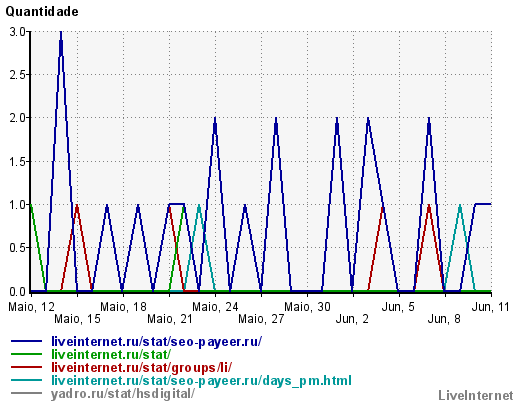
Task: Click the Maio, 27 axis label
Action: coord(261,319)
